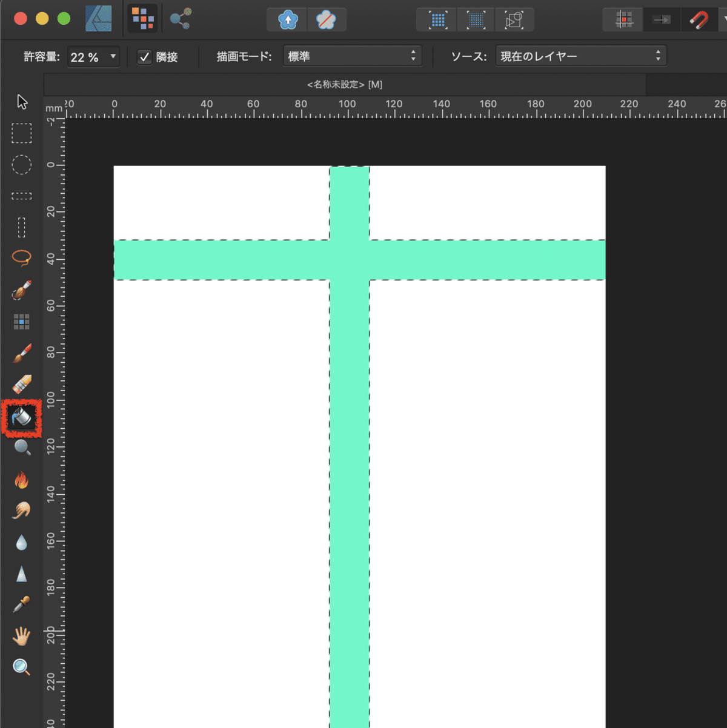Select the Blur droplet tool

[x=22, y=542]
